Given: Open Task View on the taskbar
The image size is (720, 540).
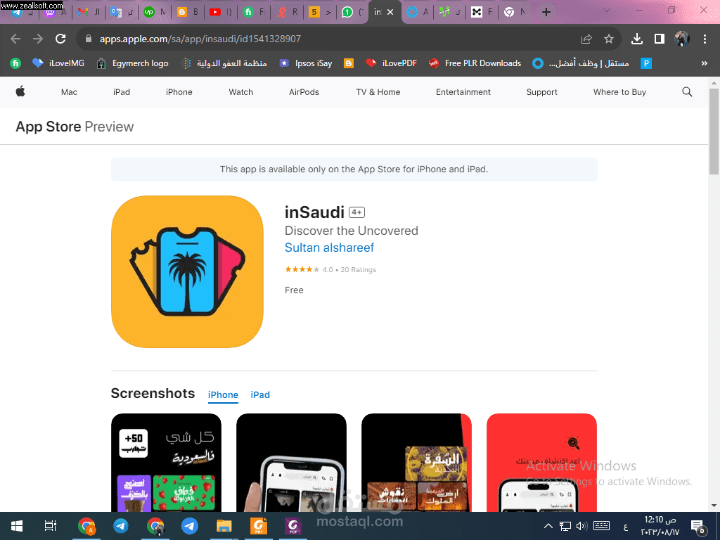Looking at the screenshot, I should (51, 526).
